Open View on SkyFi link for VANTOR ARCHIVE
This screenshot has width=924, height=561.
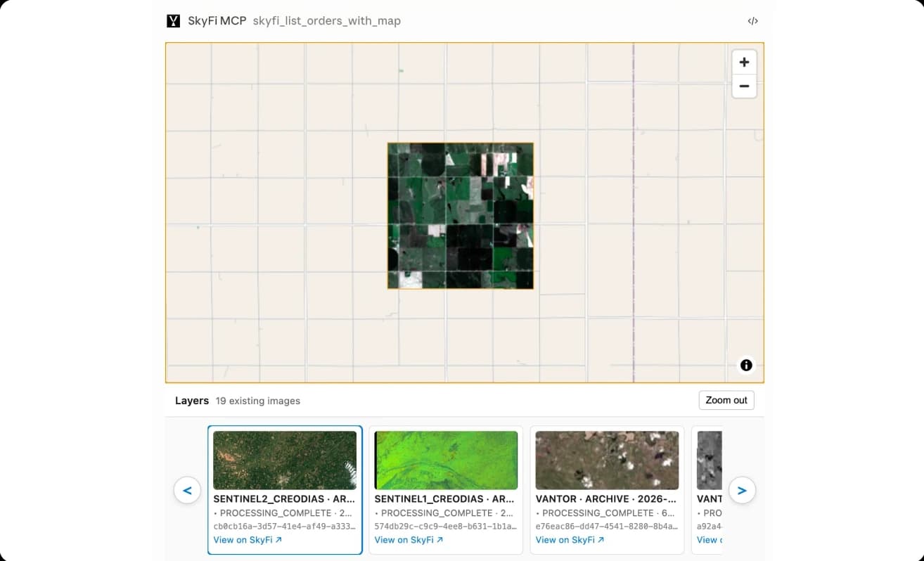570,540
